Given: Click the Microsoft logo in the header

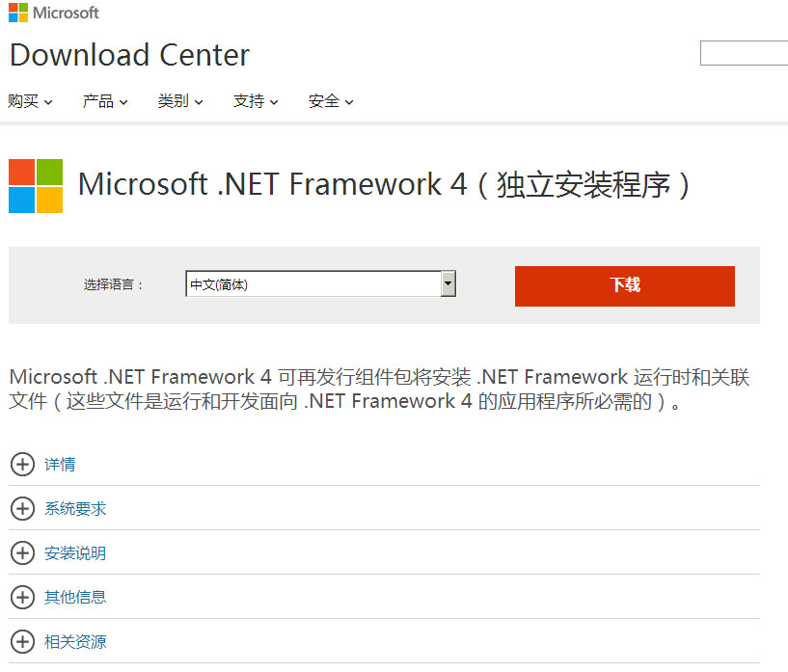Looking at the screenshot, I should [53, 13].
